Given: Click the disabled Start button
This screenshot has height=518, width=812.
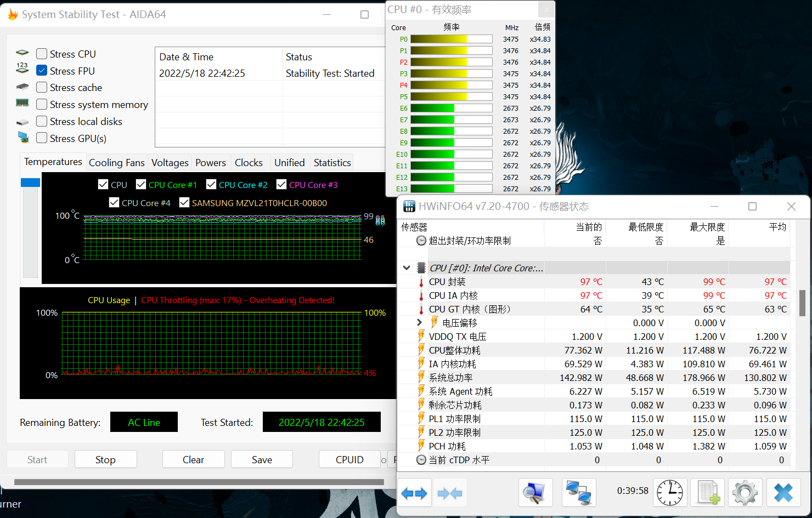Looking at the screenshot, I should [x=37, y=459].
